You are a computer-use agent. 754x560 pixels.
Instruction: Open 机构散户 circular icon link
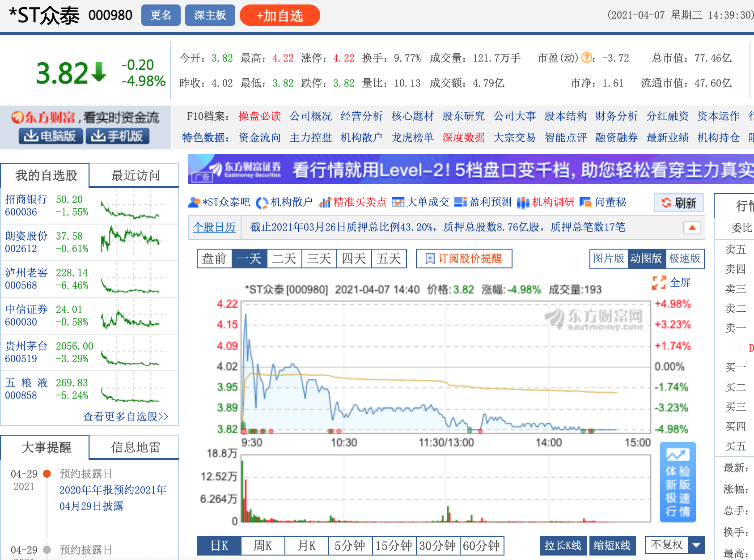(x=262, y=203)
